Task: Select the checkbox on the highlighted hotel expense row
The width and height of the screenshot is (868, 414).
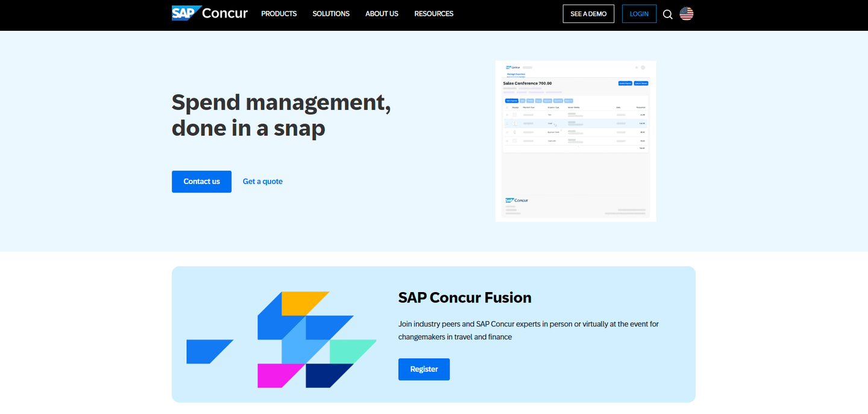Action: (508, 123)
